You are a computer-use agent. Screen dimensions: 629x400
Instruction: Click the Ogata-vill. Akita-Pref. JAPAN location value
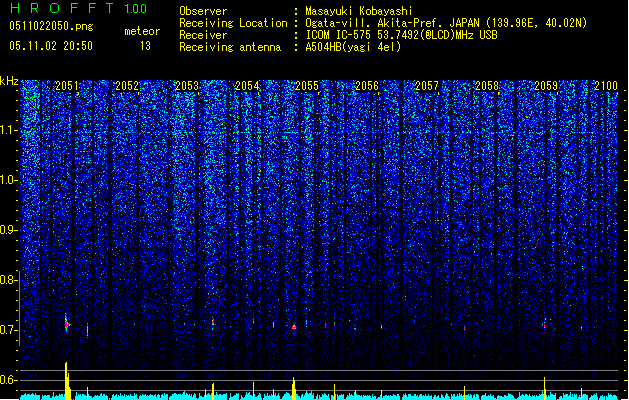click(446, 23)
